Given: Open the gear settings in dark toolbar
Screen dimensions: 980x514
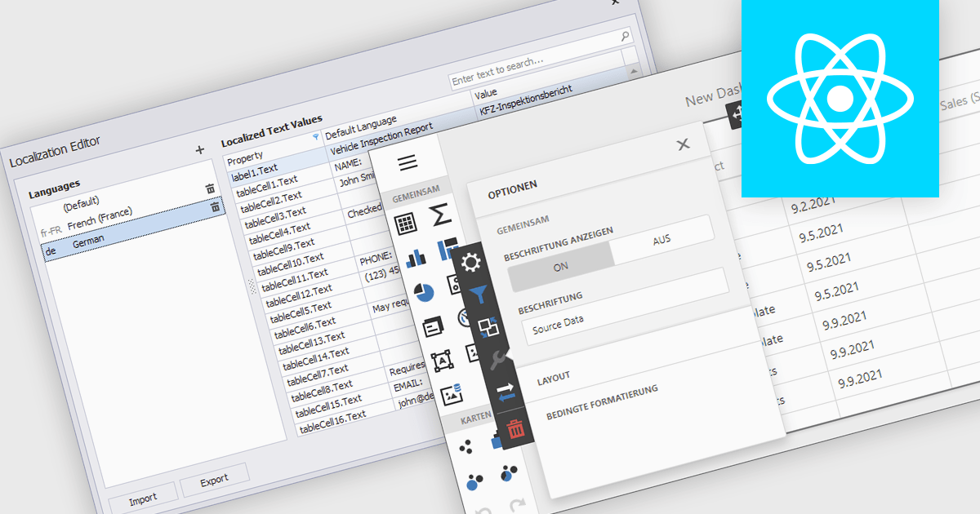Looking at the screenshot, I should pos(471,263).
